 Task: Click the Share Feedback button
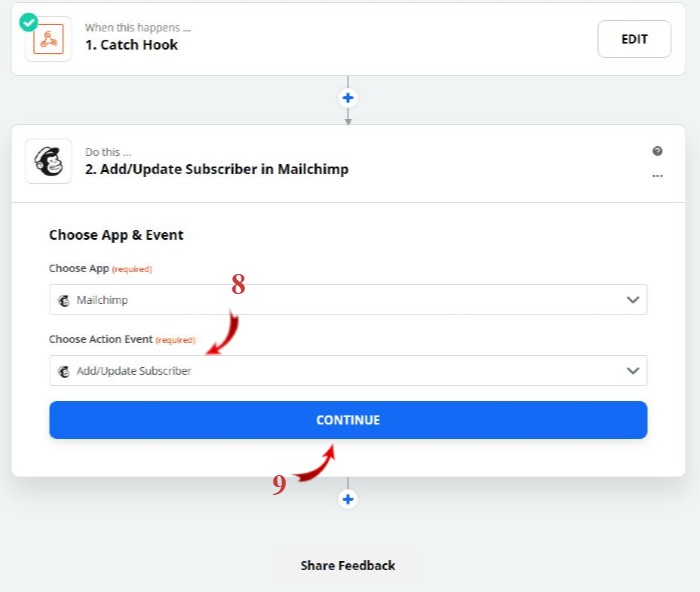click(x=348, y=566)
